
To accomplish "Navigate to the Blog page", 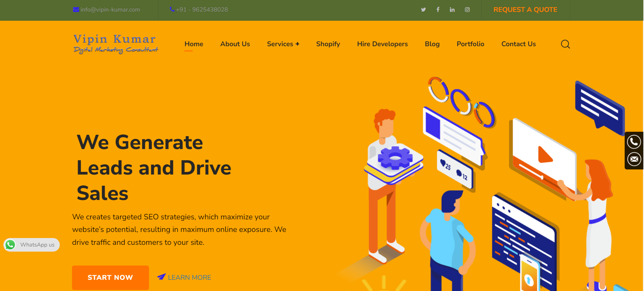I will (x=432, y=44).
